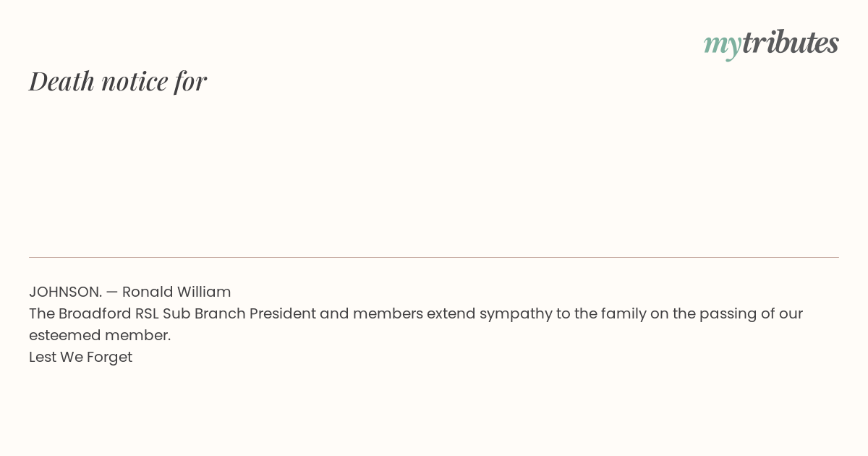The image size is (868, 456).
Task: Click the "esteemed member." line
Action: click(x=100, y=335)
